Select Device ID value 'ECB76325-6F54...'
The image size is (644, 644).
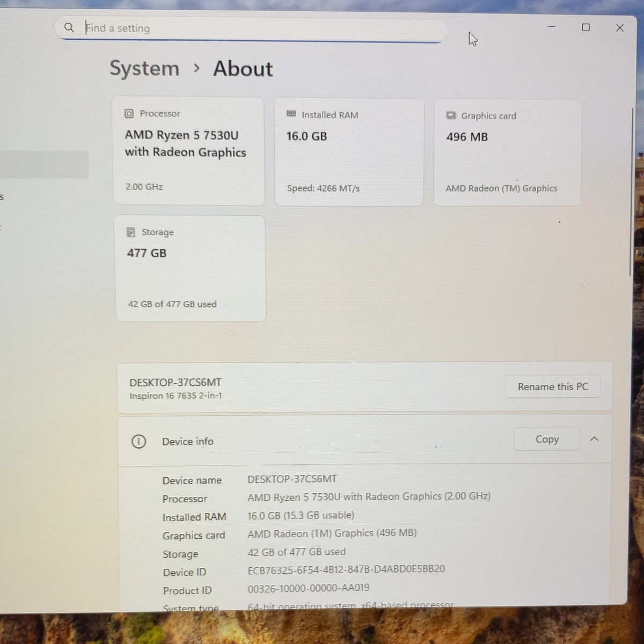tap(346, 569)
